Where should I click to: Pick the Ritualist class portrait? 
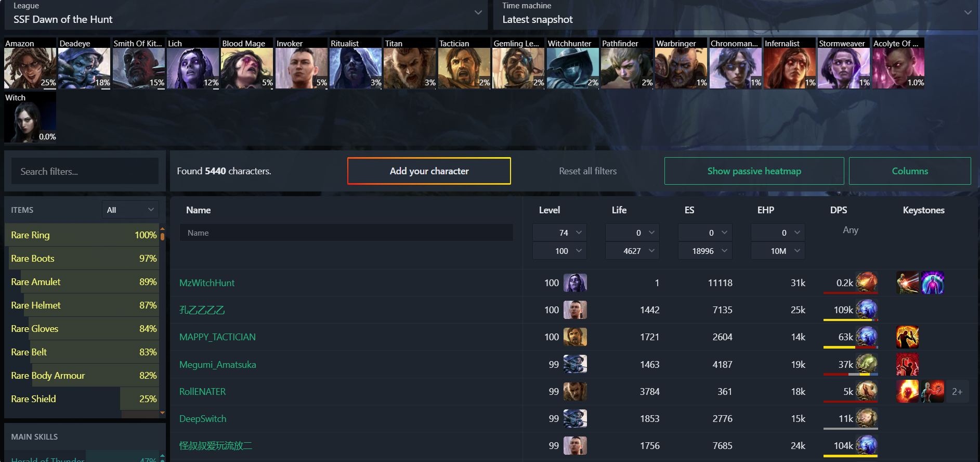click(x=356, y=63)
